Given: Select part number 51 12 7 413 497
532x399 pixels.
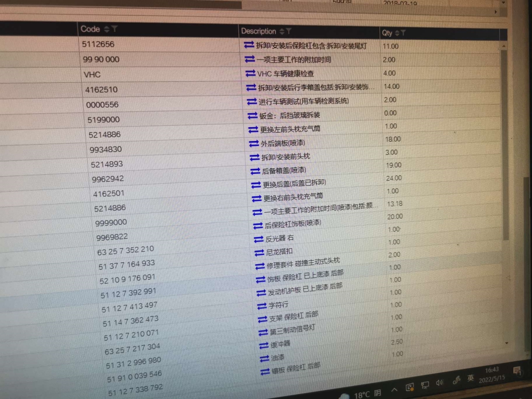Looking at the screenshot, I should tap(130, 307).
